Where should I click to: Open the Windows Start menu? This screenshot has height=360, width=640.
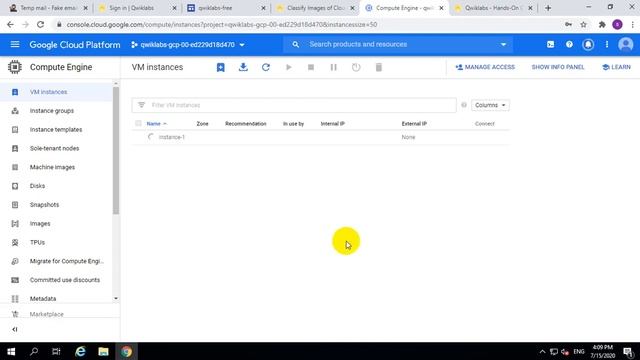[x=11, y=351]
